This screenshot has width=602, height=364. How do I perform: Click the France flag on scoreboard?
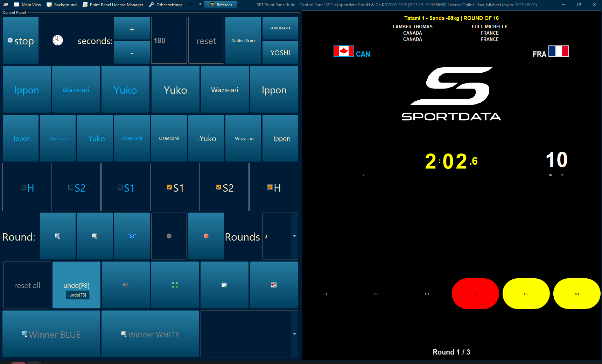click(x=559, y=51)
